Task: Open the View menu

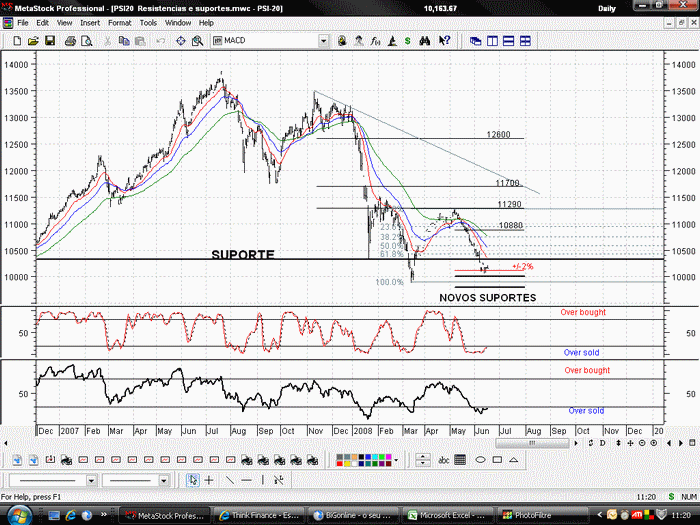Action: 64,23
